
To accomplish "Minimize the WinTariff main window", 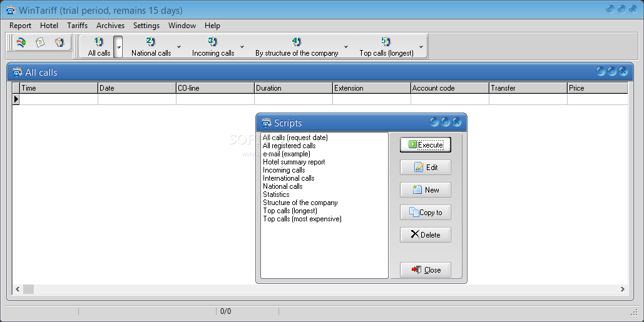I will coord(611,9).
